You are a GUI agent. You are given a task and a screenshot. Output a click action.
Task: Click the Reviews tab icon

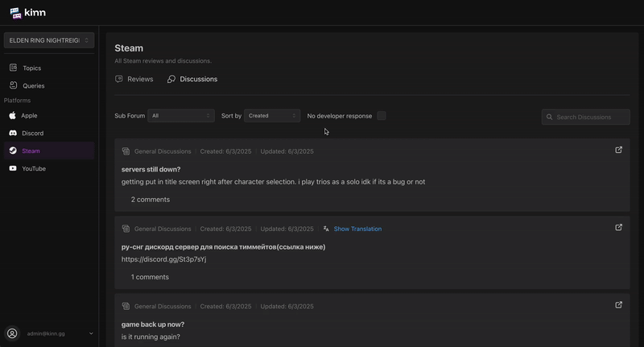coord(118,79)
